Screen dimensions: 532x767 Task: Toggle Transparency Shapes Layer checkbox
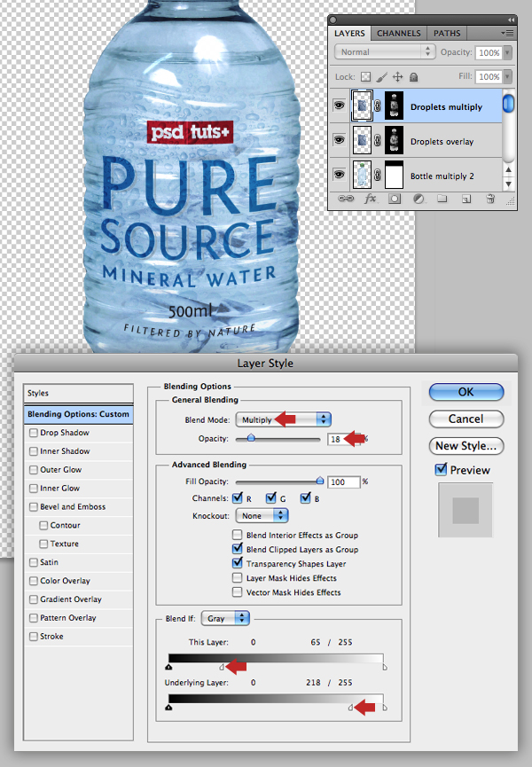(x=237, y=563)
